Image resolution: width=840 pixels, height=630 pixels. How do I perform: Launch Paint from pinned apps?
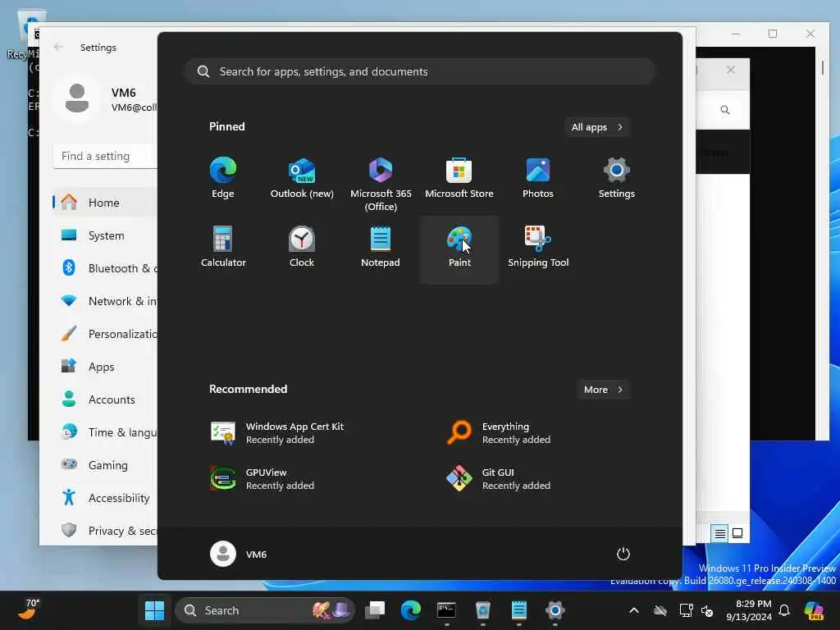(x=459, y=249)
